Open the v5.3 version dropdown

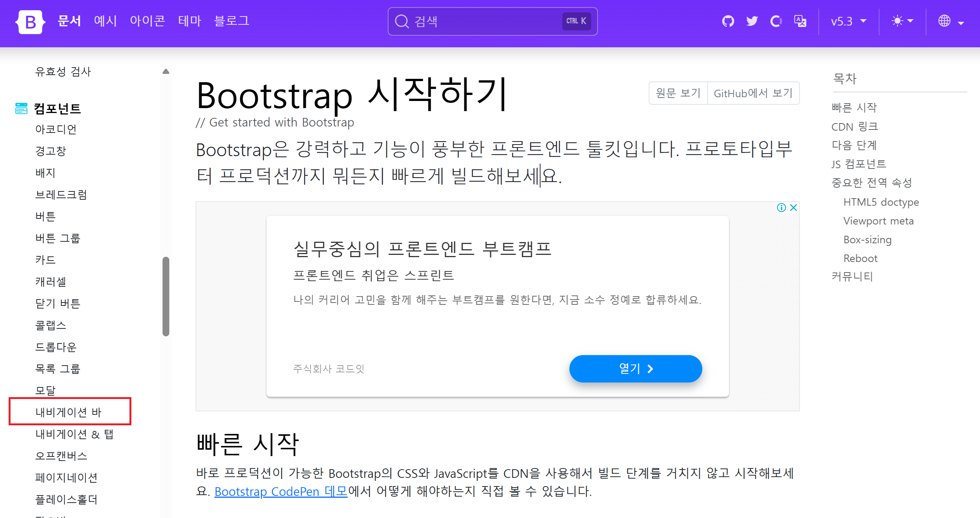[x=848, y=21]
